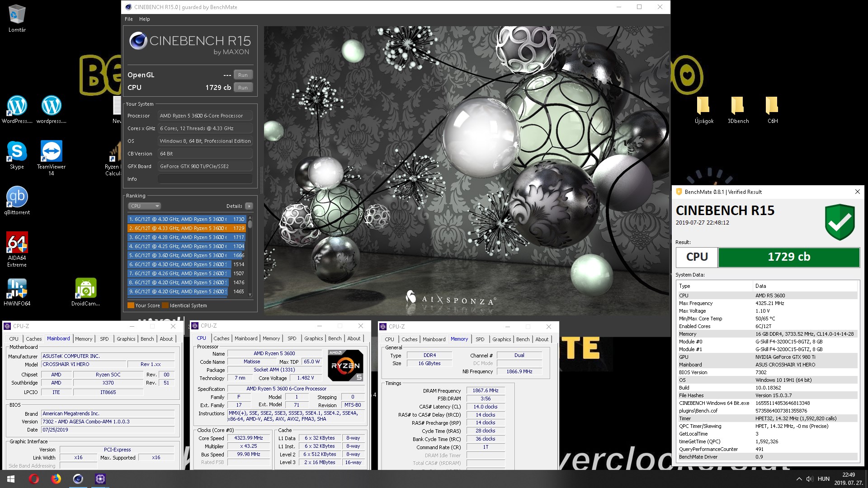Open Opera browser from the taskbar

pyautogui.click(x=34, y=479)
